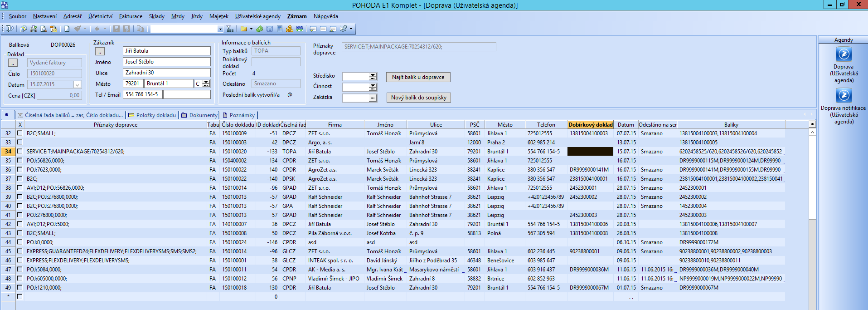Image resolution: width=868 pixels, height=310 pixels.
Task: Tick the checkbox in row 36
Action: (x=19, y=170)
